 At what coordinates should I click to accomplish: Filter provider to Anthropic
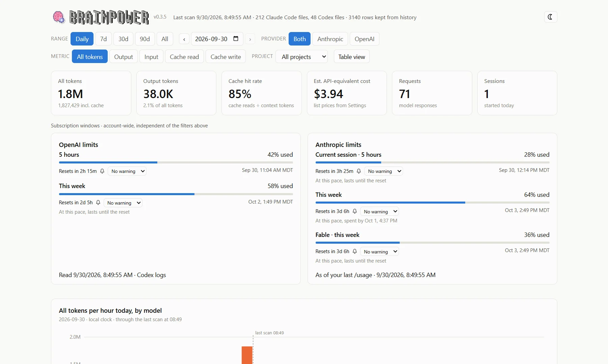pos(330,39)
